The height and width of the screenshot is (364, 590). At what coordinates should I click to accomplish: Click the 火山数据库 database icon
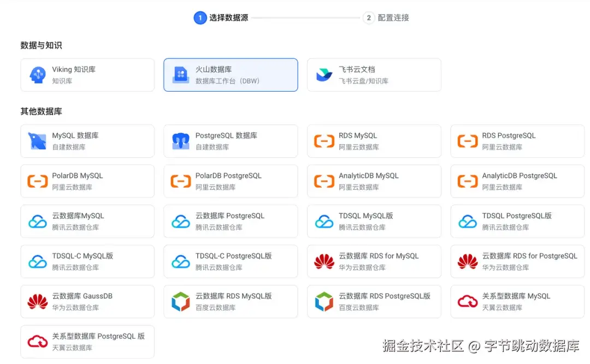coord(181,75)
